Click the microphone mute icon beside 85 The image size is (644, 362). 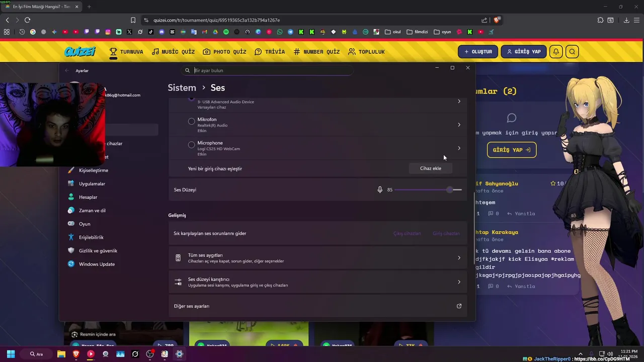tap(380, 190)
